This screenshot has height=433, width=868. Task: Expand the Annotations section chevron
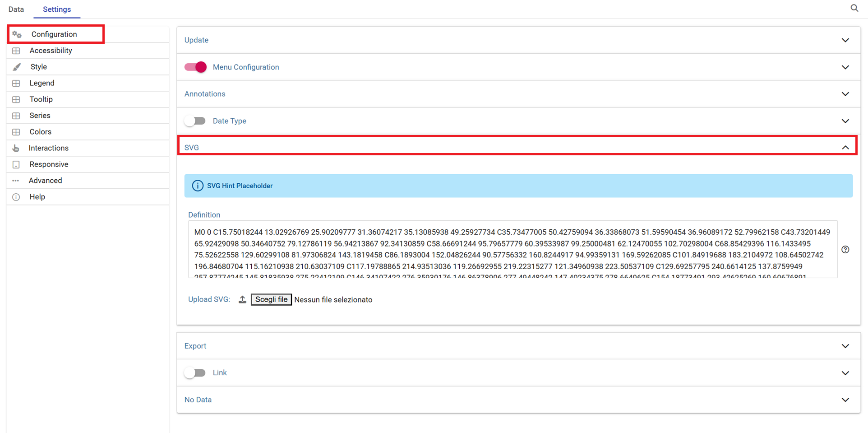(x=845, y=94)
